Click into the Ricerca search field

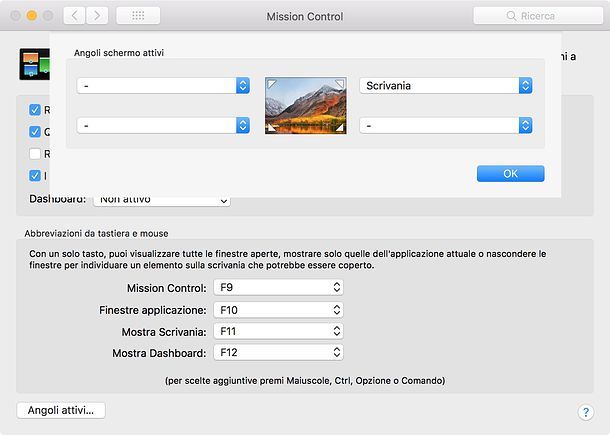coord(538,16)
